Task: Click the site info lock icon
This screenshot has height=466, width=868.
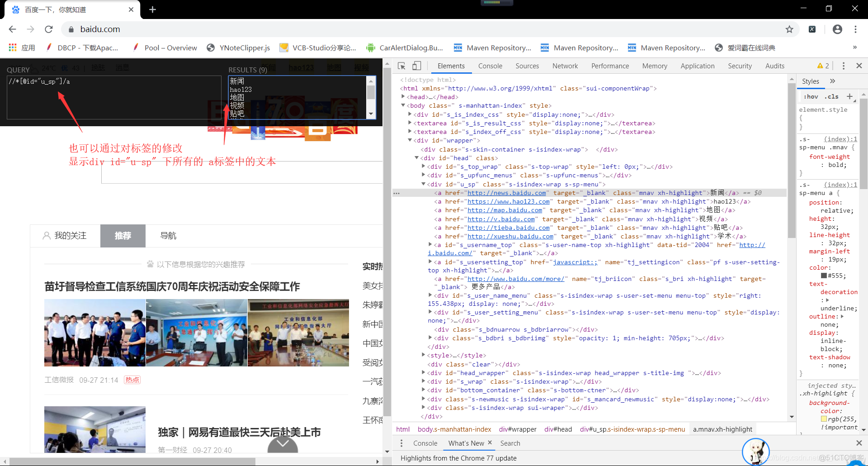Action: click(x=71, y=29)
